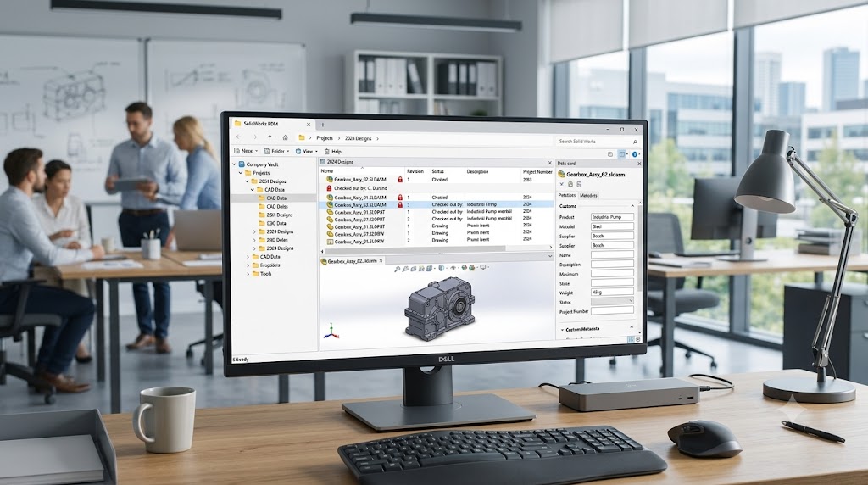868x485 pixels.
Task: Click the back navigation arrow
Action: 238,137
